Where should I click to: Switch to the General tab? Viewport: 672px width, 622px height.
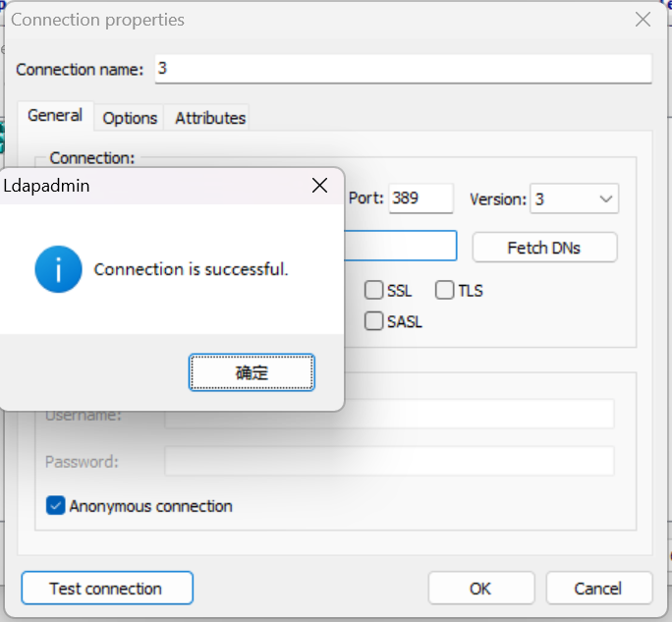(55, 116)
